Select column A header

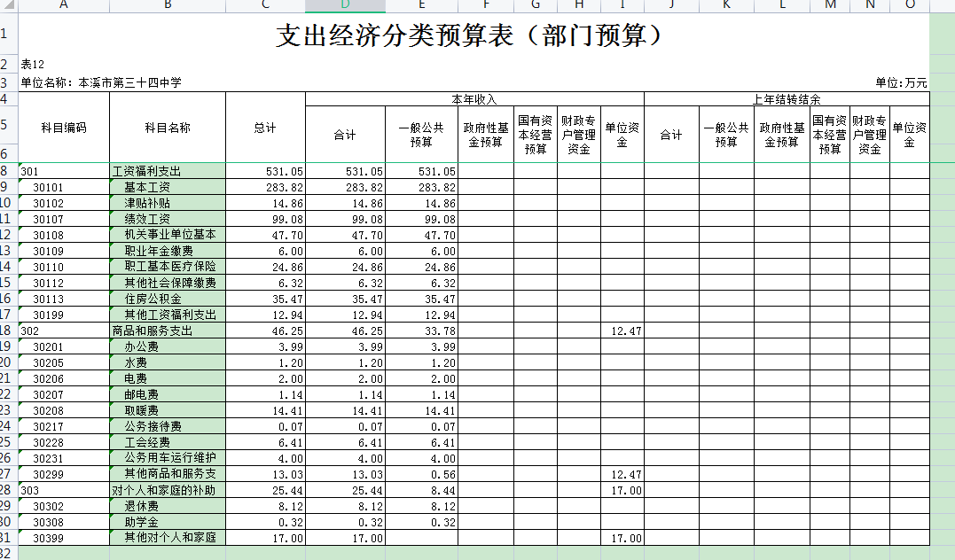64,4
